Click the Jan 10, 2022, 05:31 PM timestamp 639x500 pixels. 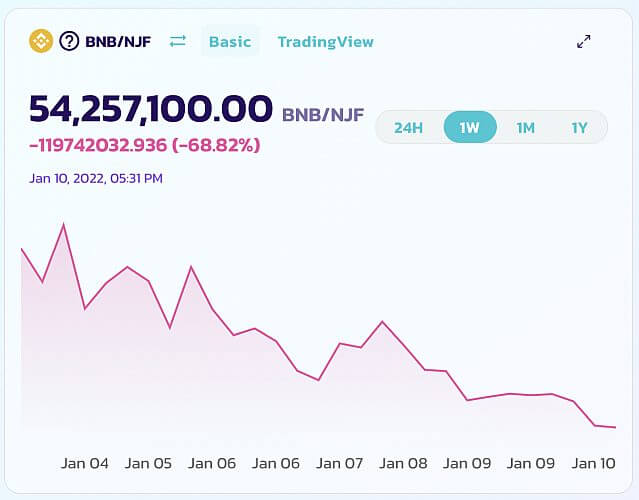pyautogui.click(x=96, y=178)
